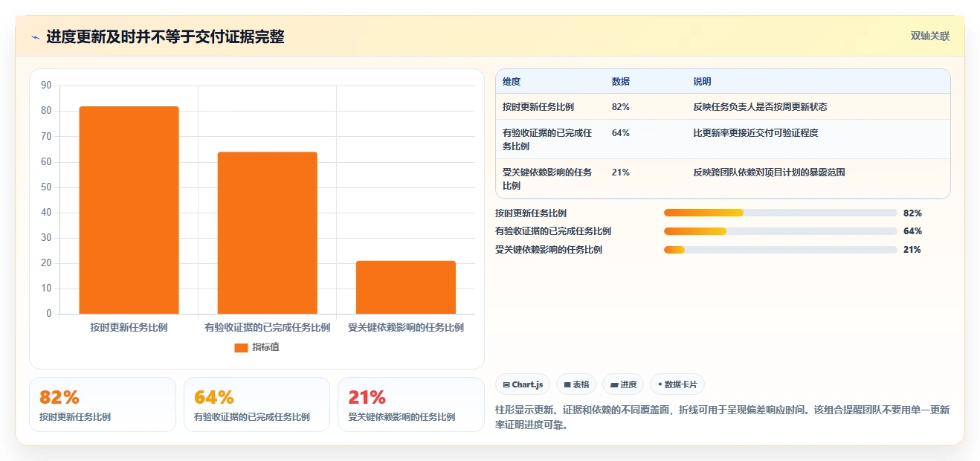Open the 21% stat card below the chart
This screenshot has height=461, width=980.
pos(410,404)
